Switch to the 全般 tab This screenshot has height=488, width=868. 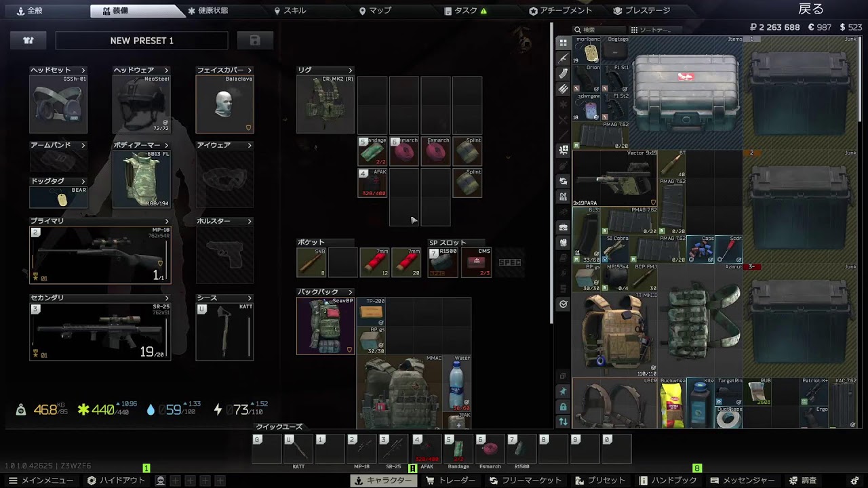pos(29,11)
